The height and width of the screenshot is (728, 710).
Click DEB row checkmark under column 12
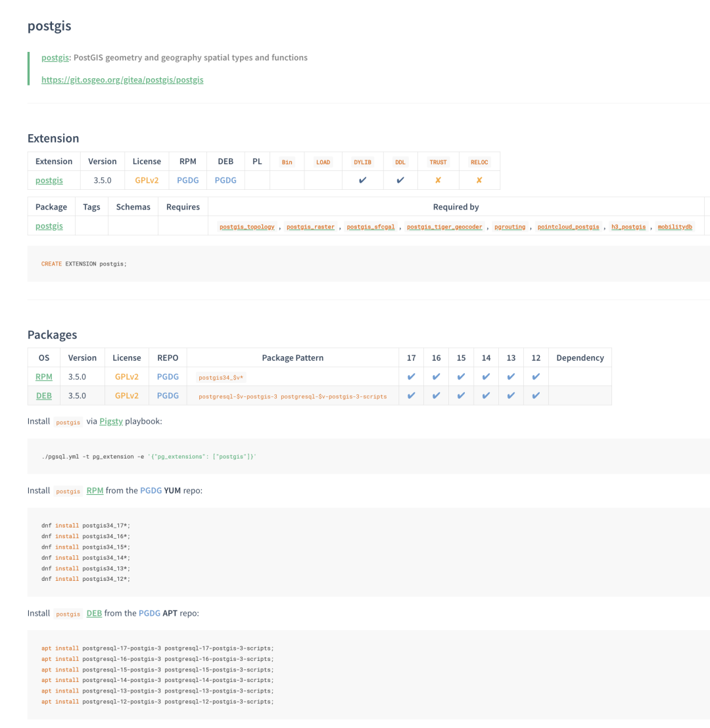(x=536, y=396)
